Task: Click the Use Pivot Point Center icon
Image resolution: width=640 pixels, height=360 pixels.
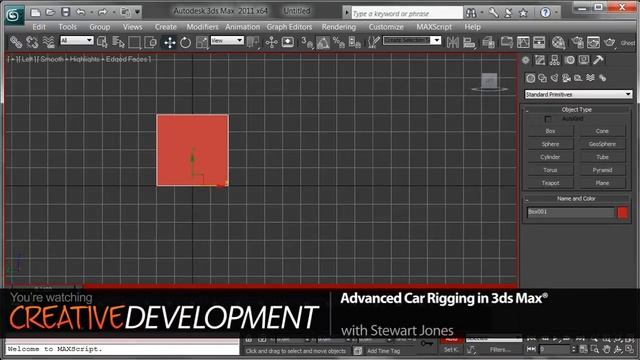Action: 253,42
